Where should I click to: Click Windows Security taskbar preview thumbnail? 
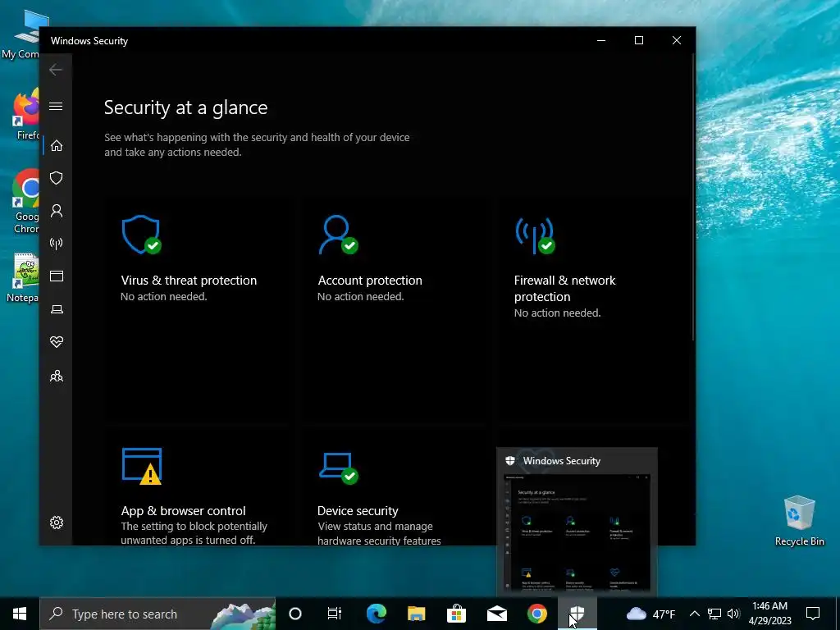point(577,532)
